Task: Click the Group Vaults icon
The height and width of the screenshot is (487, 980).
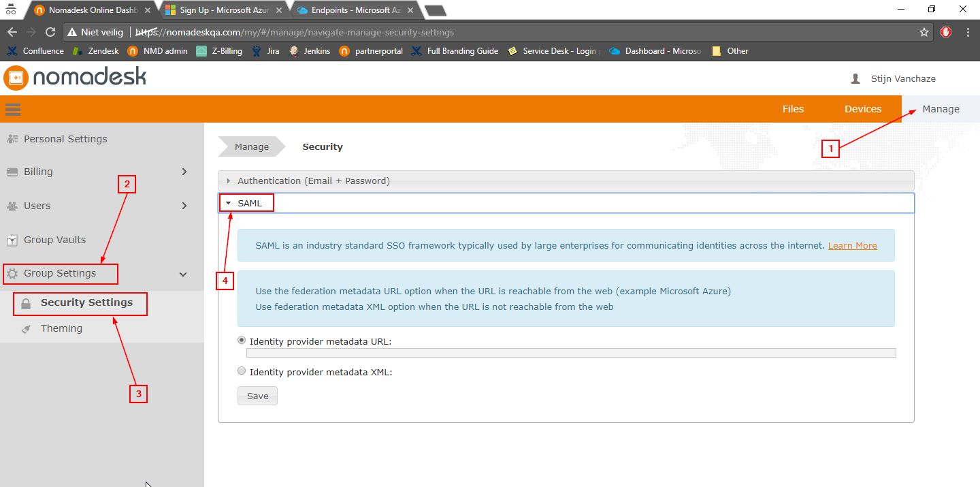Action: (x=12, y=240)
